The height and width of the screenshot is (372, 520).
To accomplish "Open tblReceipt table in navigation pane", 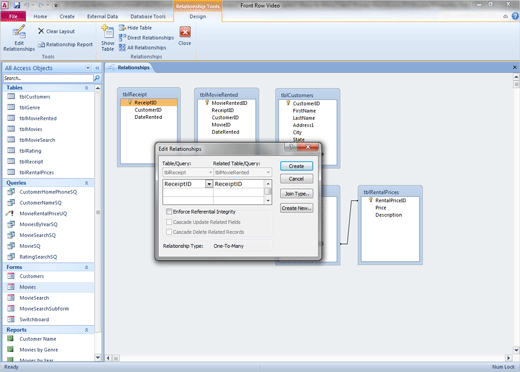I will (x=31, y=162).
